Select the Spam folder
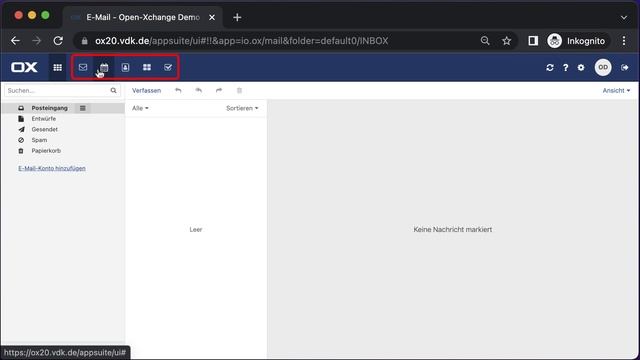 click(x=39, y=140)
